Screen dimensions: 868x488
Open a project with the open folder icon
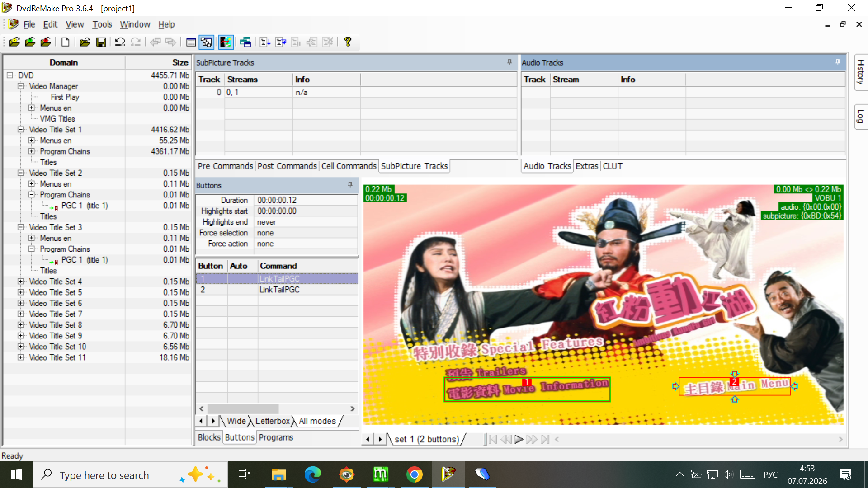click(85, 42)
